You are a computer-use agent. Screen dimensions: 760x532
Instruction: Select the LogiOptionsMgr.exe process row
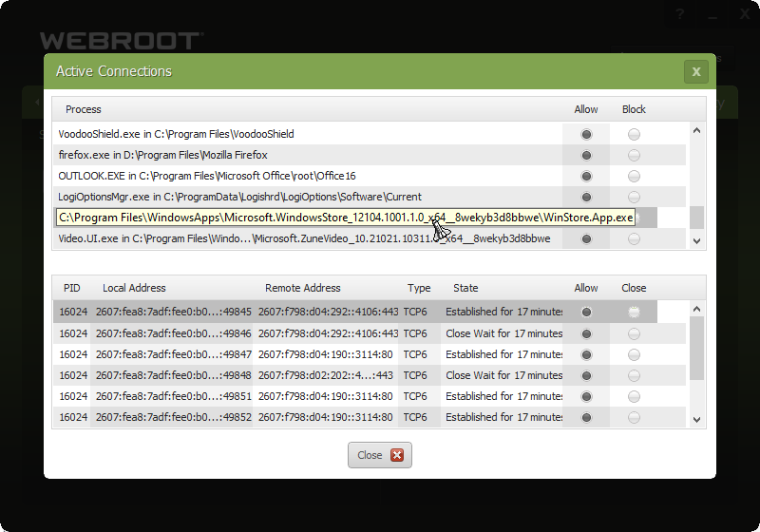tap(370, 197)
